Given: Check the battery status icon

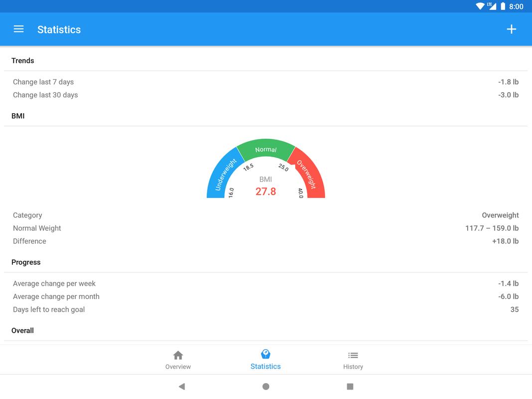Looking at the screenshot, I should tap(503, 6).
